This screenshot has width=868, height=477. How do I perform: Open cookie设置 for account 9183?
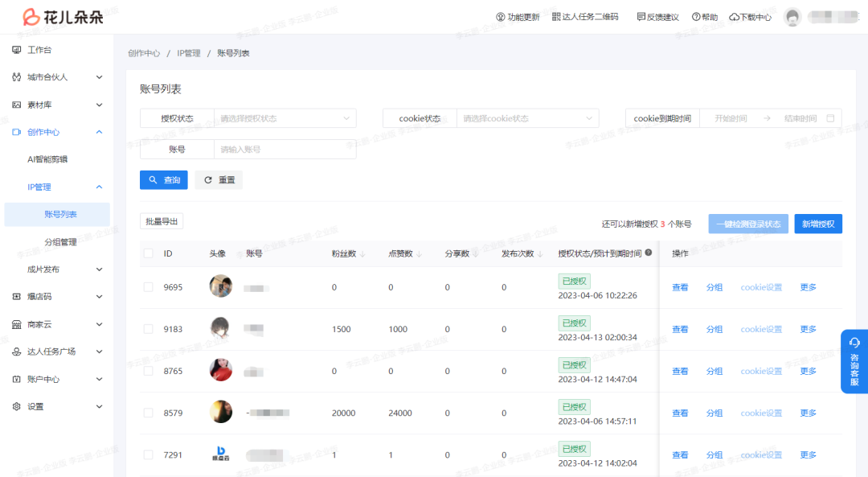760,329
